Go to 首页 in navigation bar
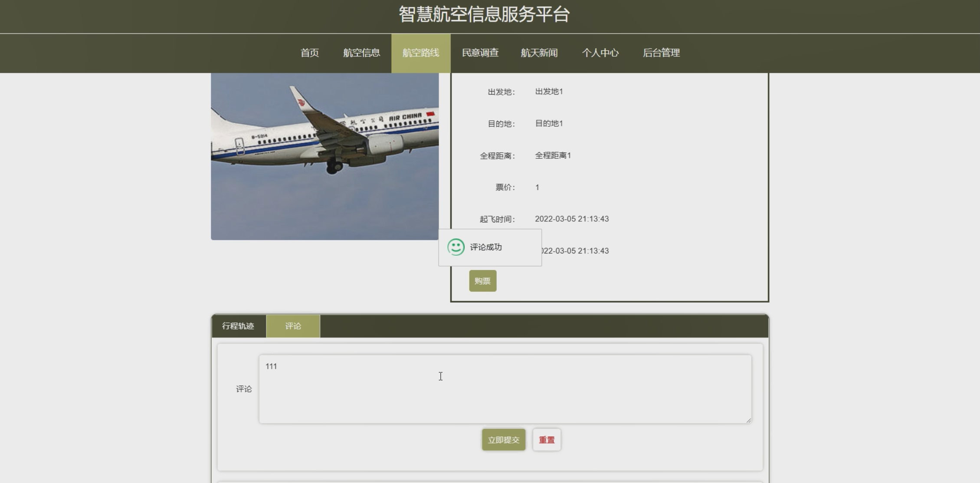Screen dimensions: 980x483 [x=310, y=53]
